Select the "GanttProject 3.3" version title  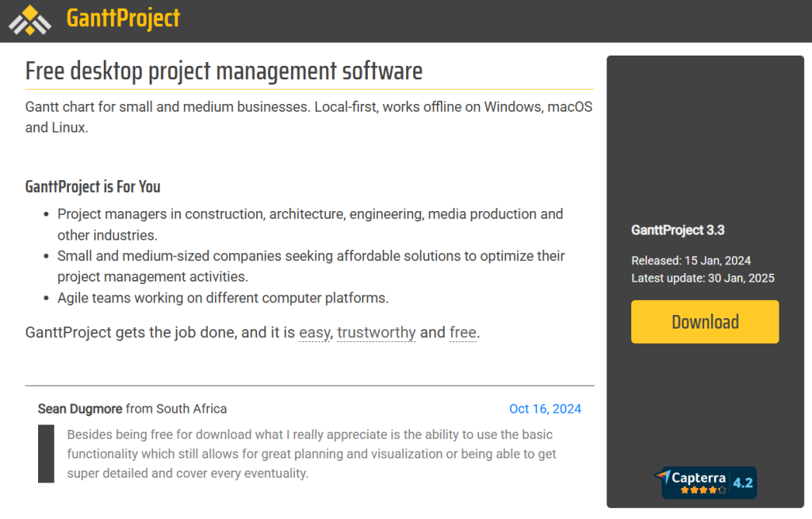pyautogui.click(x=677, y=230)
